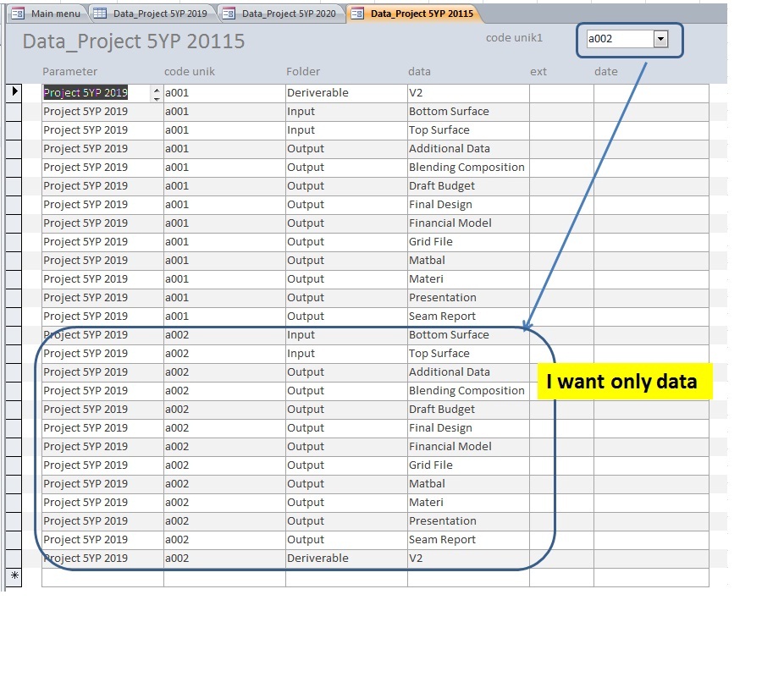Click the current record arrow selector
This screenshot has height=699, width=784.
(14, 92)
